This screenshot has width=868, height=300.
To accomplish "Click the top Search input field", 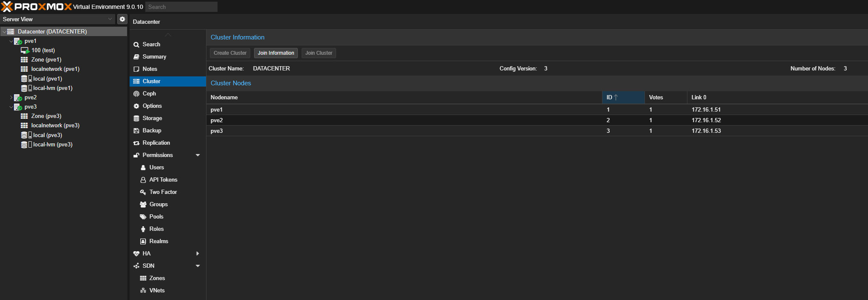I will [181, 7].
